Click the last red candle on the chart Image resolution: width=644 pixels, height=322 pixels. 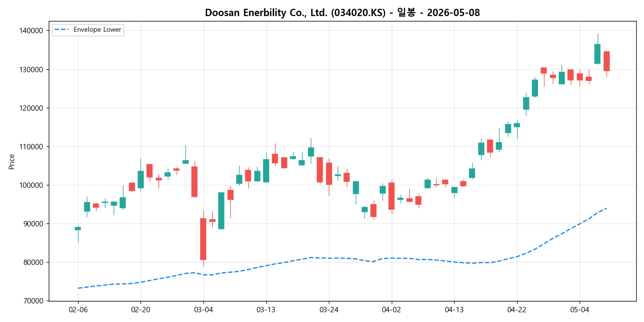(606, 61)
